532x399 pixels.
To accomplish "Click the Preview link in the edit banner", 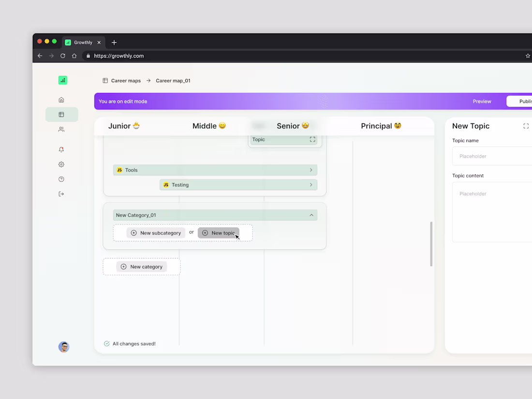I will tap(482, 101).
